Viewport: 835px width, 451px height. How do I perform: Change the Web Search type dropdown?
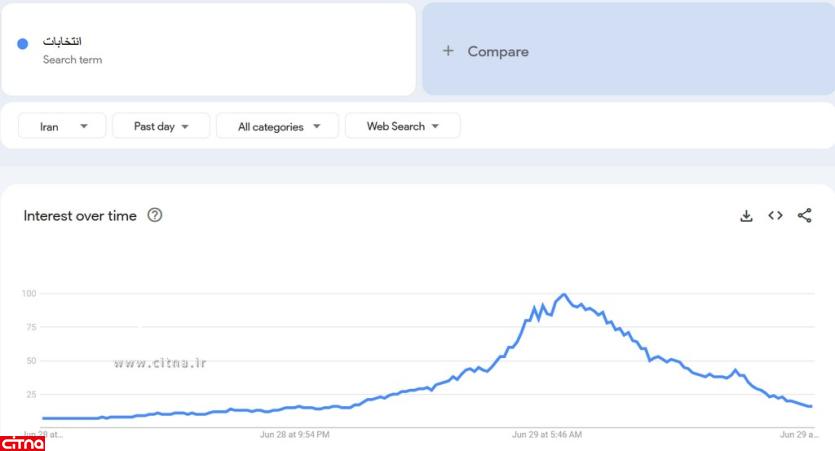point(402,126)
